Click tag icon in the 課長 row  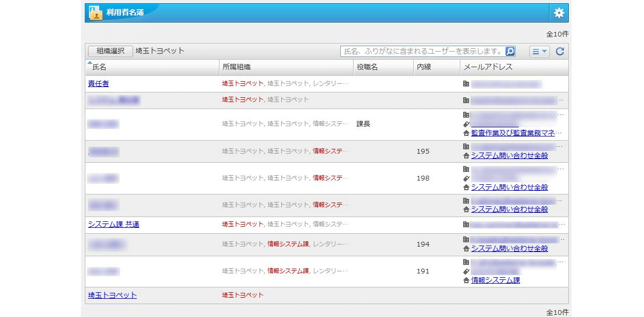pos(466,124)
